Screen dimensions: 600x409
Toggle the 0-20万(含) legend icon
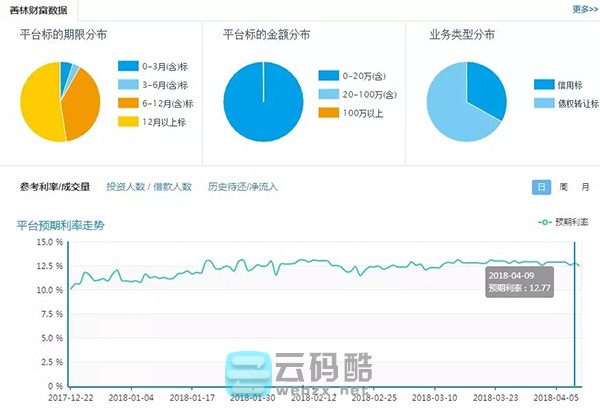click(x=330, y=75)
